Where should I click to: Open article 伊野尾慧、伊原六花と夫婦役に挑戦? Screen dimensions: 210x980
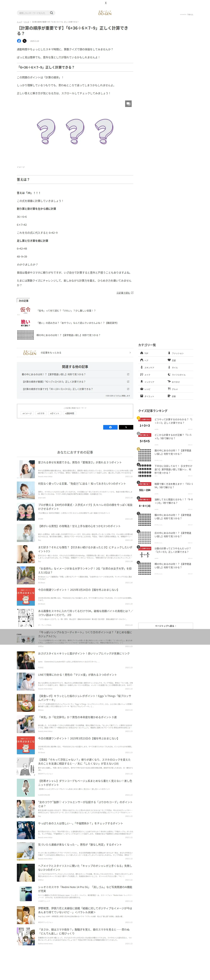click(x=85, y=910)
